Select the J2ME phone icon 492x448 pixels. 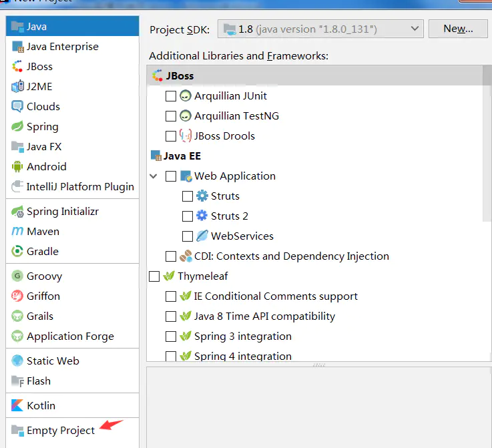17,86
